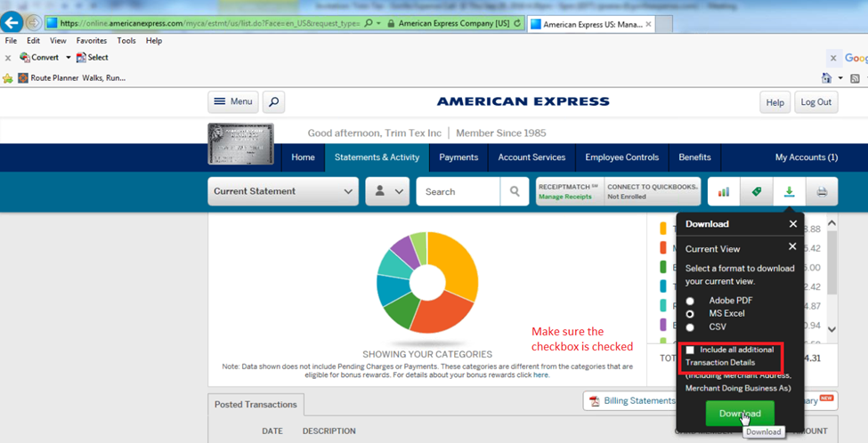Expand the Current Statement dropdown
Viewport: 868px width, 443px height.
click(283, 191)
